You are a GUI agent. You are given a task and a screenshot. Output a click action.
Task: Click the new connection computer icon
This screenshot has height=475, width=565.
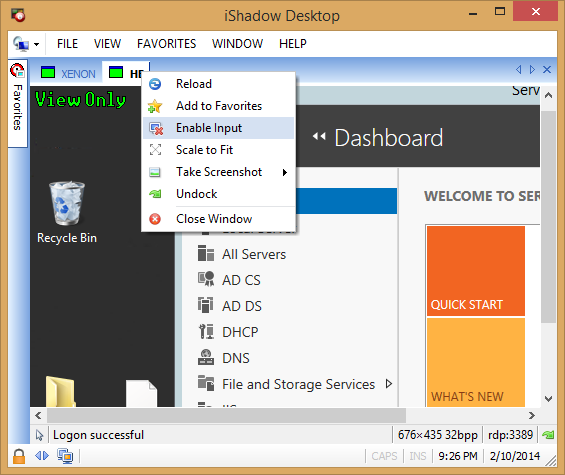click(x=21, y=44)
